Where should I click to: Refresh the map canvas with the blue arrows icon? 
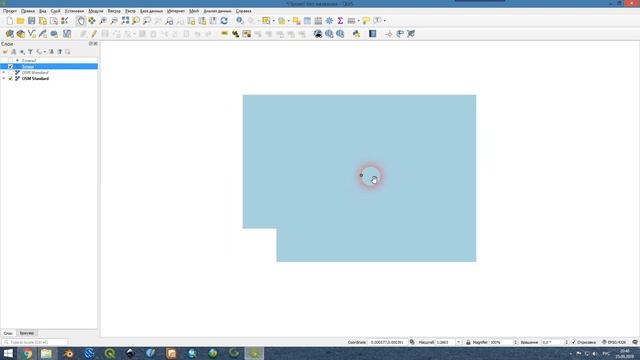[x=224, y=20]
